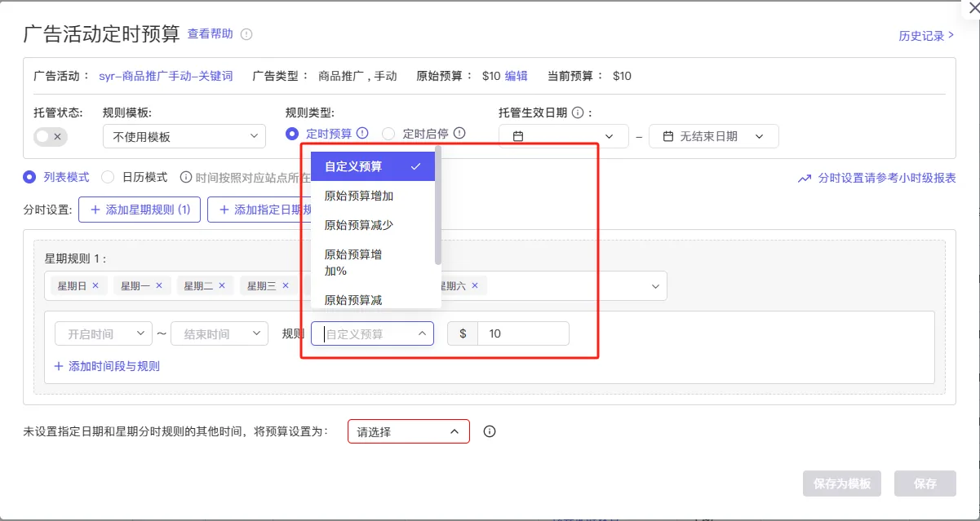
Task: Choose 原始预算增加% option
Action: point(373,263)
